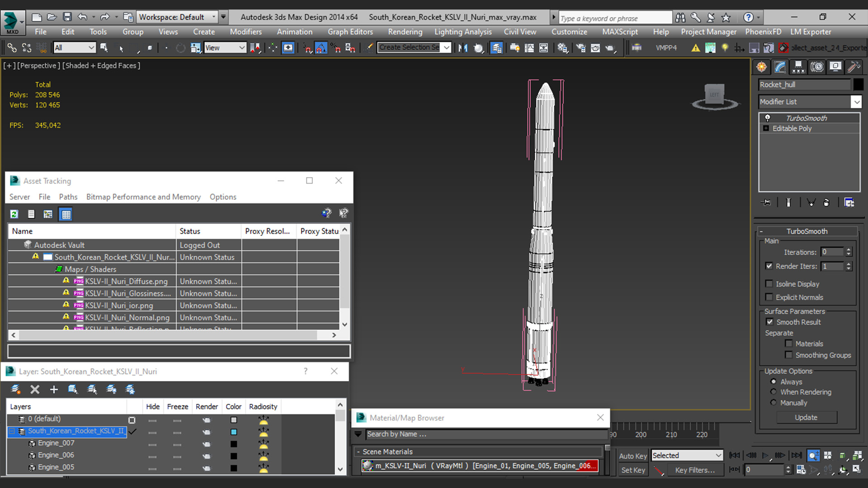The height and width of the screenshot is (488, 868).
Task: Click Pin Stack icon under modifier stack
Action: click(766, 202)
